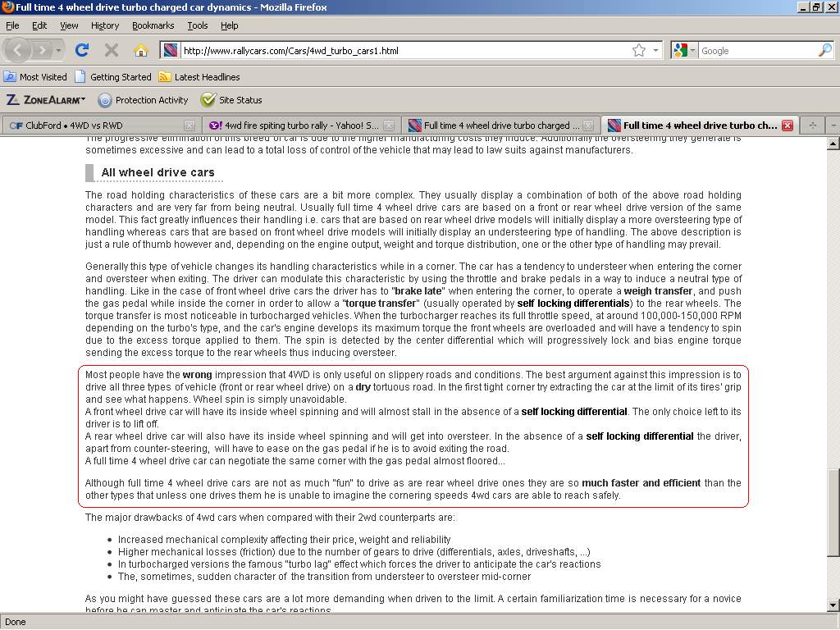Click the Back arrow button
840x630 pixels.
click(18, 50)
